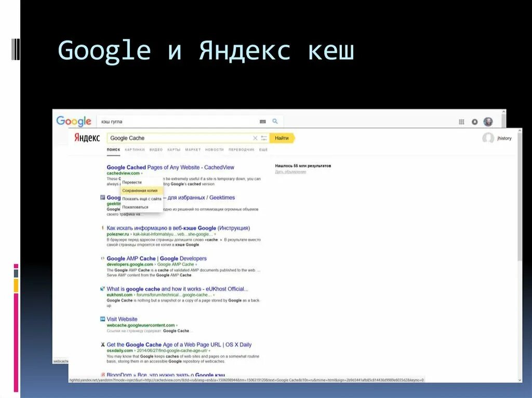This screenshot has height=398, width=532.
Task: Switch to the Карты tab
Action: point(174,149)
